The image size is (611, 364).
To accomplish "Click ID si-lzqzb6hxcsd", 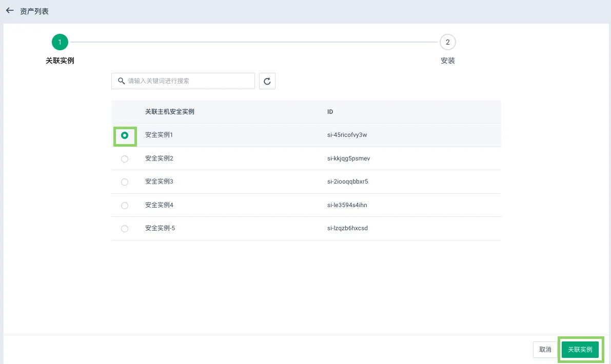I will 348,228.
